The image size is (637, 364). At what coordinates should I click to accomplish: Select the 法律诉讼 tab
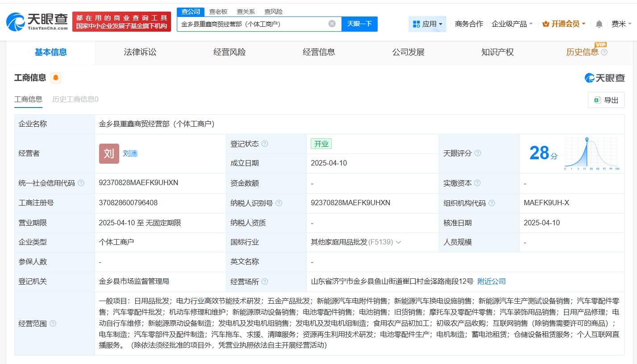pos(140,52)
